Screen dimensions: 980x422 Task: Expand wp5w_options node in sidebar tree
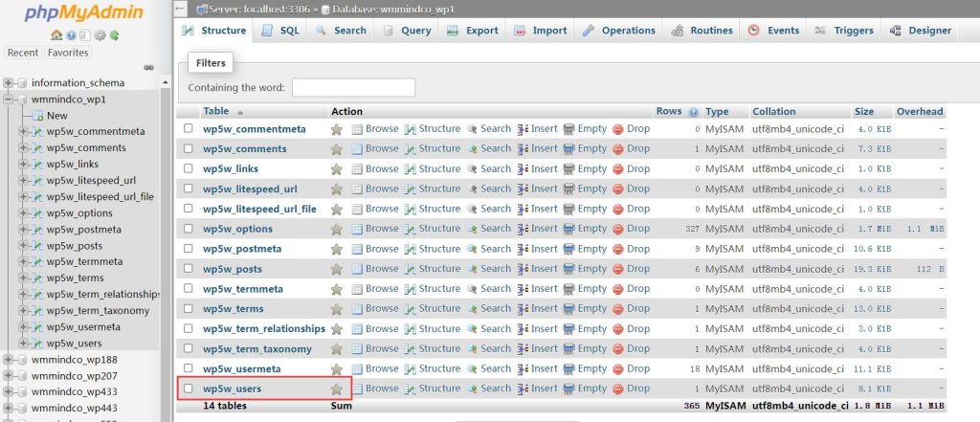23,212
